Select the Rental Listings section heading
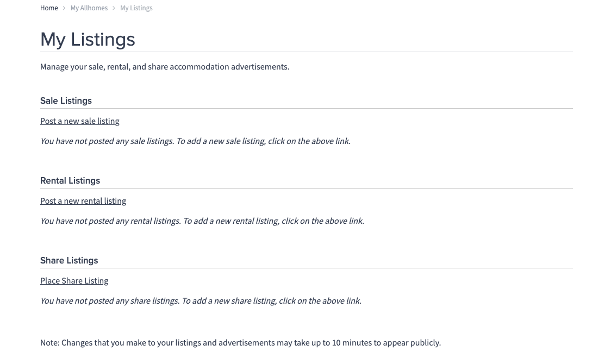Screen dimensions: 611x364 70,180
